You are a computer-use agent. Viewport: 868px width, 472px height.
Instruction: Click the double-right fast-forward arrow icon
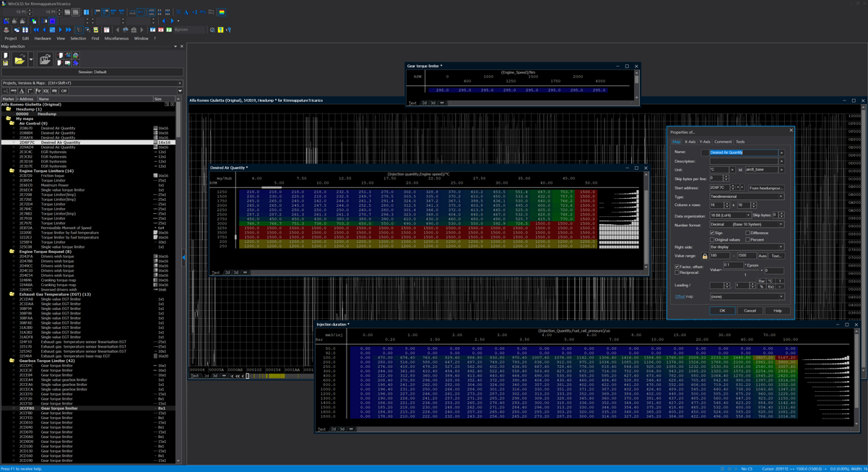click(68, 30)
